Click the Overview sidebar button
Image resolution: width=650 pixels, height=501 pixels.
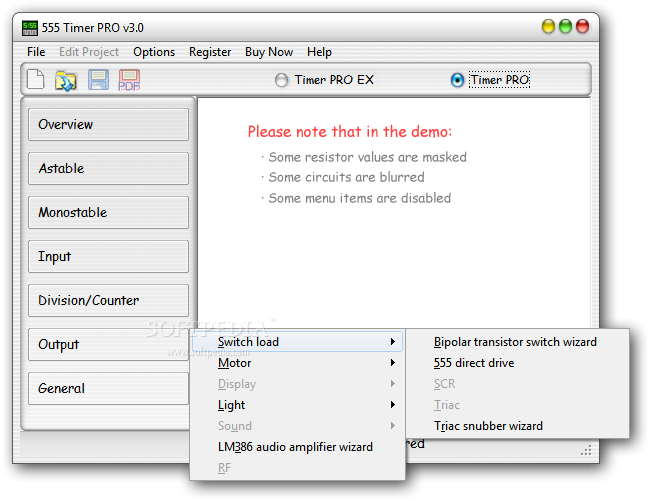click(x=108, y=124)
